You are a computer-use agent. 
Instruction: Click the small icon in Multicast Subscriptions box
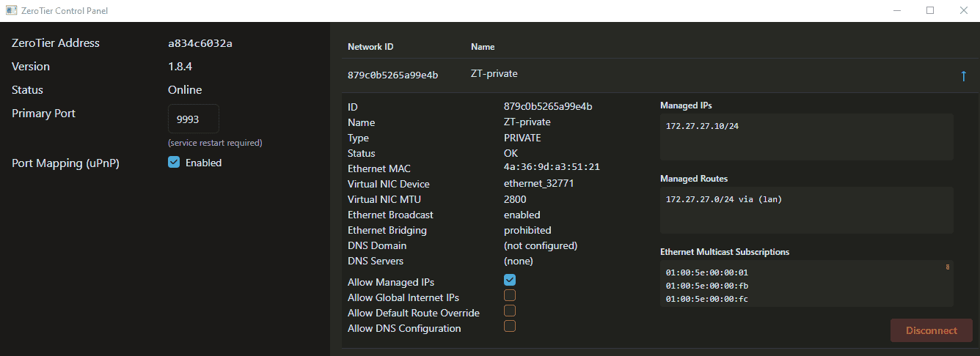[947, 267]
